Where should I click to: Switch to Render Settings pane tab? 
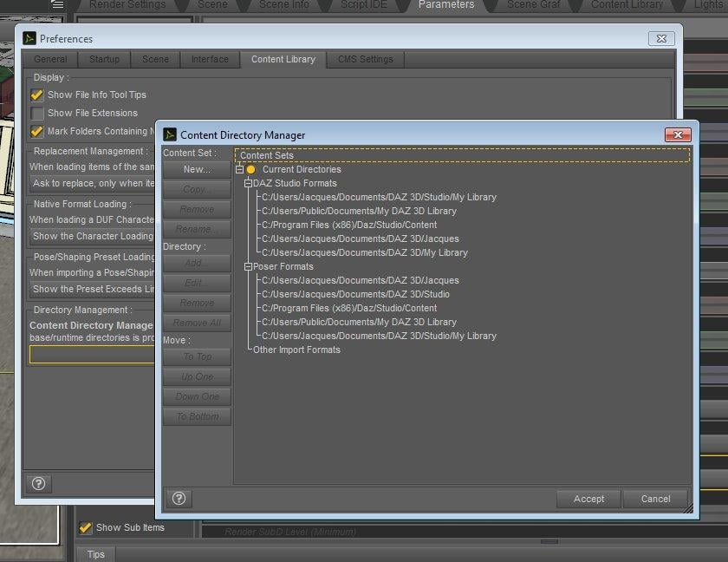pyautogui.click(x=127, y=4)
